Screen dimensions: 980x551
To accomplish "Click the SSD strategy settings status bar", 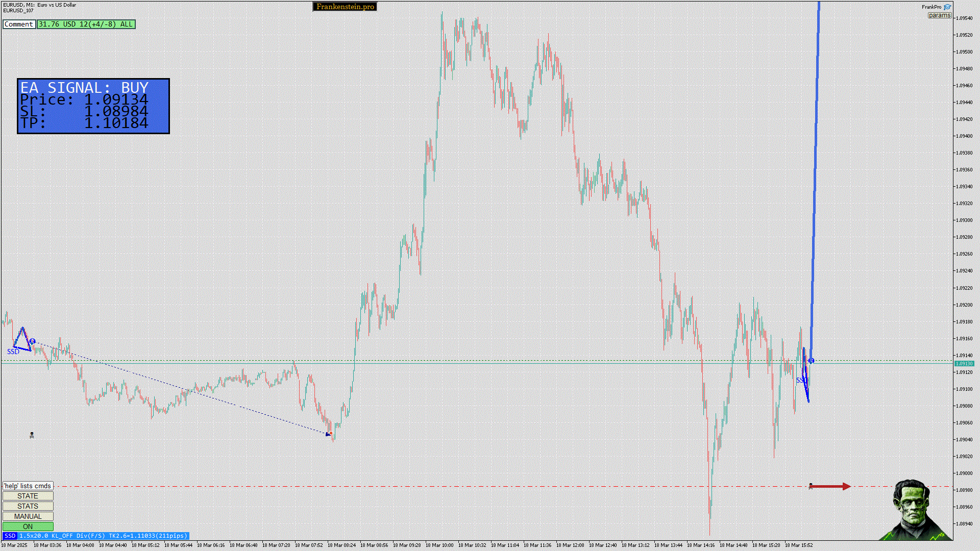I will pos(103,536).
